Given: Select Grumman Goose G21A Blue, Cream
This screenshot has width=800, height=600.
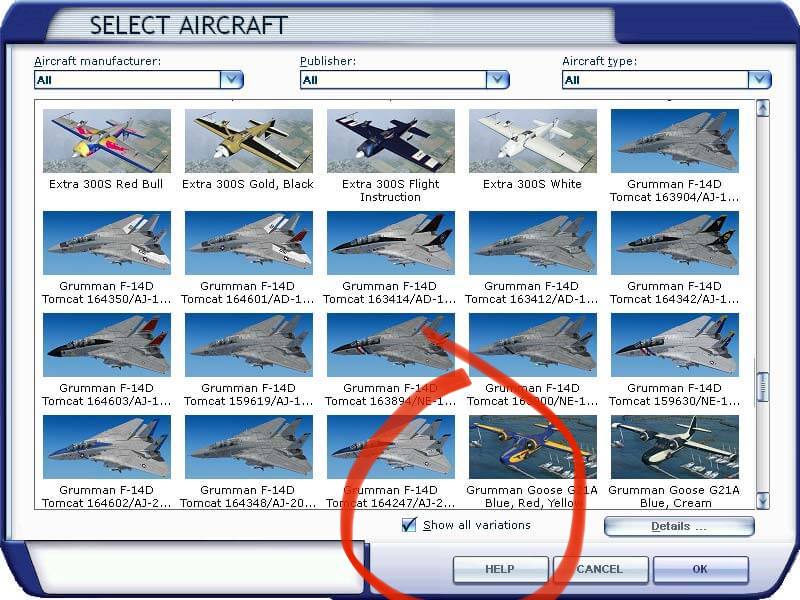Looking at the screenshot, I should pyautogui.click(x=674, y=447).
